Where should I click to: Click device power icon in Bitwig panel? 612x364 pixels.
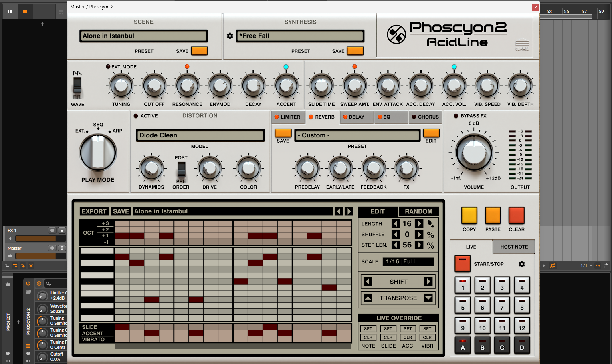(x=28, y=283)
